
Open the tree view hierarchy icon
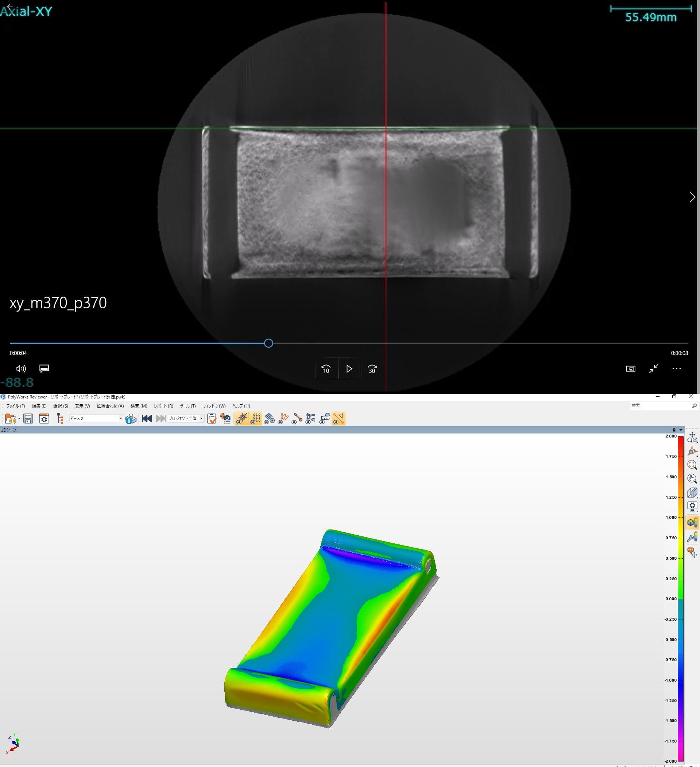60,419
